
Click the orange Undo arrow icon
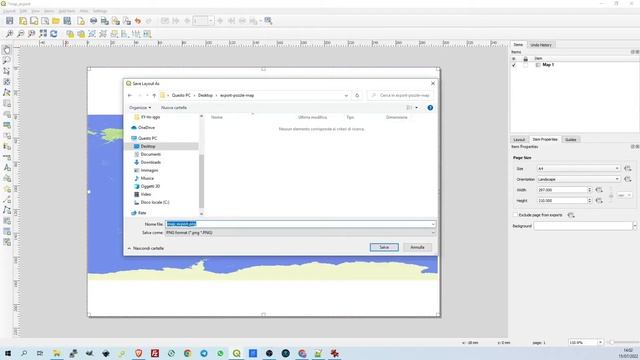pos(138,21)
